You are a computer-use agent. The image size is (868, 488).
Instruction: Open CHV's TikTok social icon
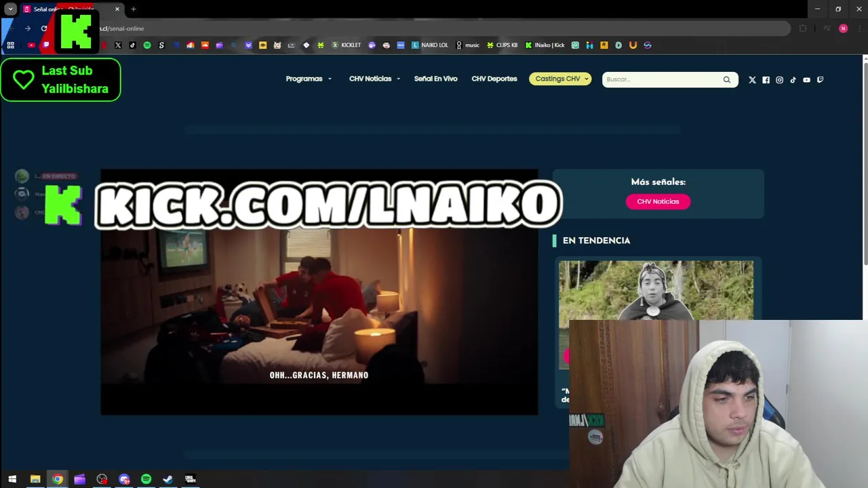coord(793,80)
